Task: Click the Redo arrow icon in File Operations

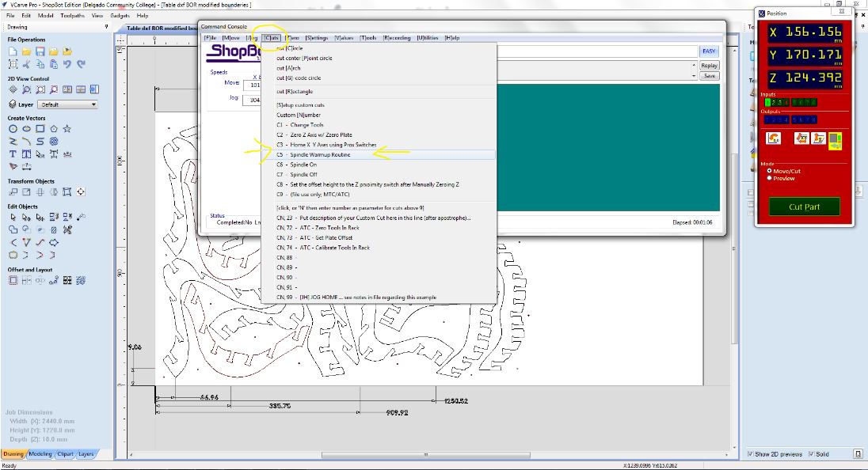Action: 81,64
